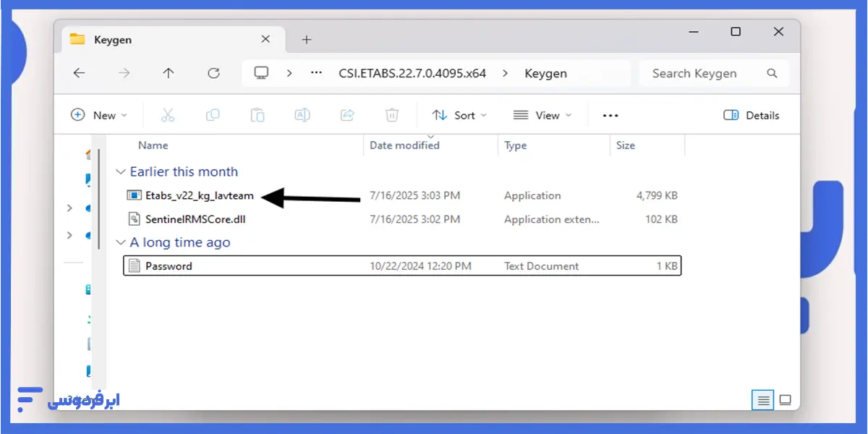This screenshot has height=434, width=868.
Task: Sort by the Date modified column
Action: tap(404, 145)
